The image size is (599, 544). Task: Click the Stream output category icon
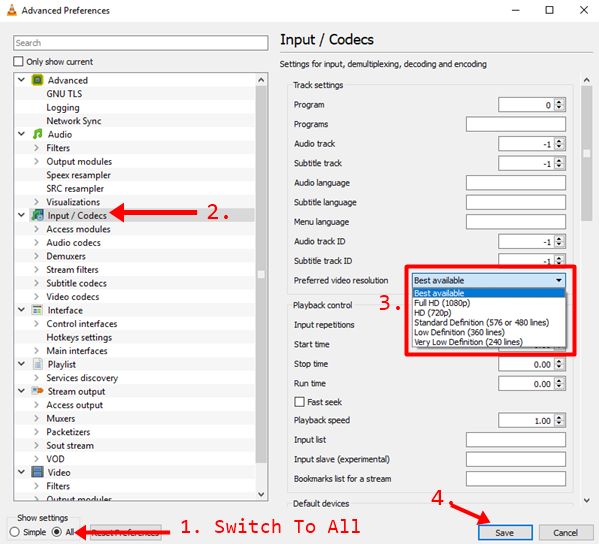pyautogui.click(x=37, y=391)
